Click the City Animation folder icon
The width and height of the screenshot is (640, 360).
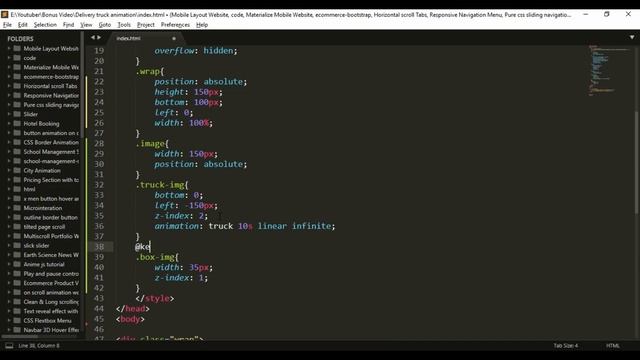(17, 170)
